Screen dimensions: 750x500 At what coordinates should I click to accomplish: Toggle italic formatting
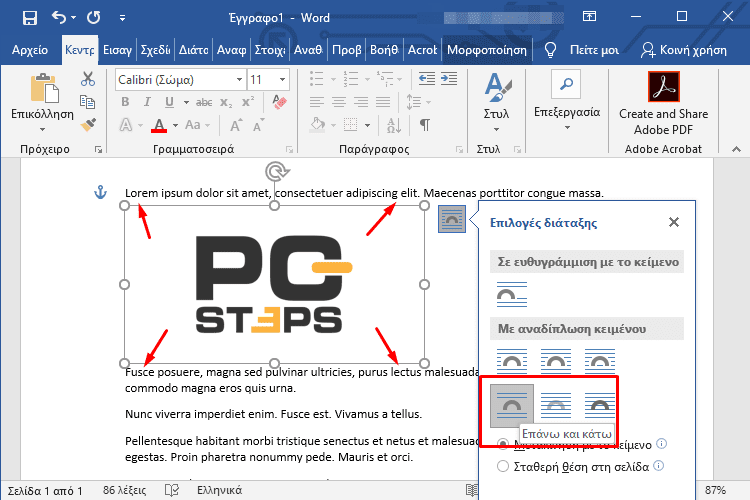coord(147,102)
